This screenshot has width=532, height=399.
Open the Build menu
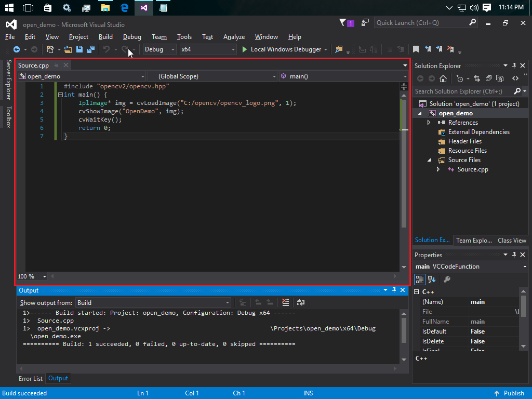(x=105, y=37)
